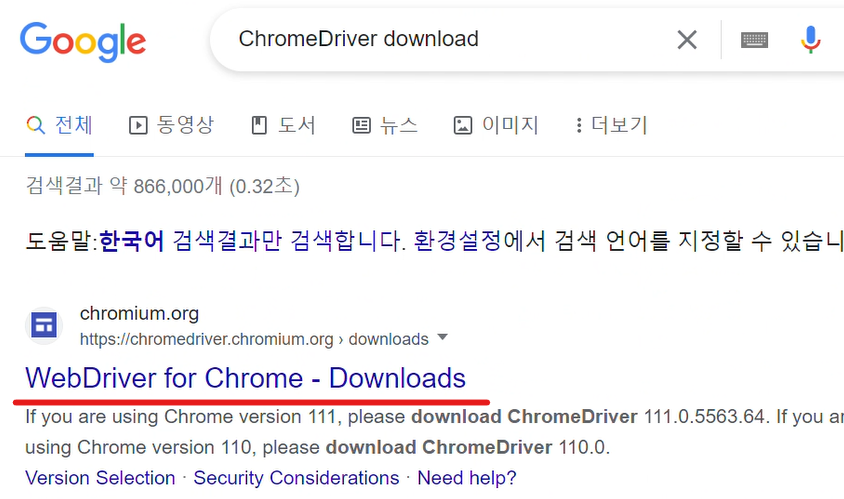Open the 더보기 more options menu
This screenshot has height=499, width=844.
(x=611, y=125)
